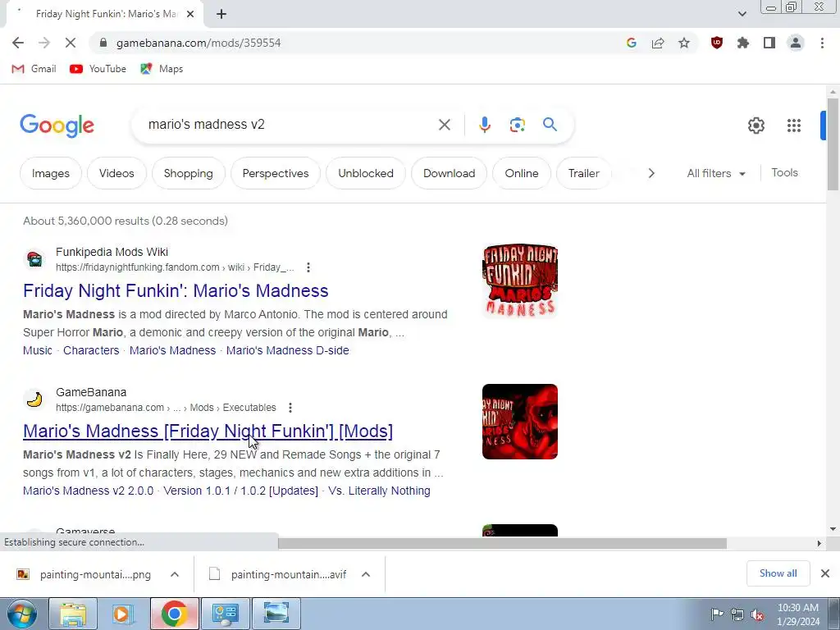Show more filter chips arrow
The width and height of the screenshot is (840, 630).
click(651, 173)
